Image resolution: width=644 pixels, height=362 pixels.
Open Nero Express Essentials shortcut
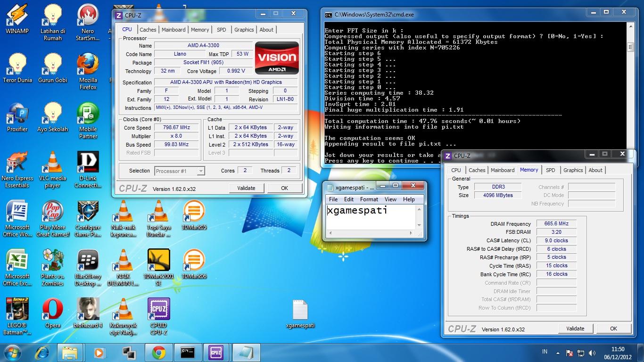pos(17,169)
